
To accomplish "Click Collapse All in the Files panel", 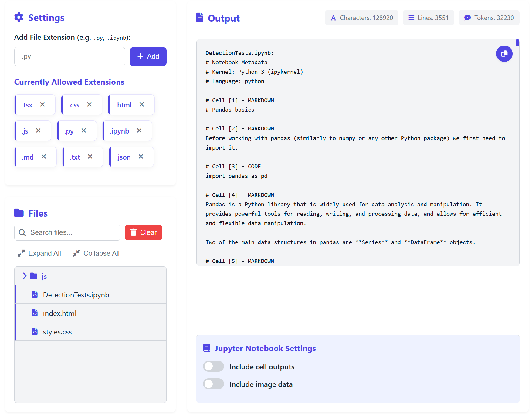I will click(96, 253).
